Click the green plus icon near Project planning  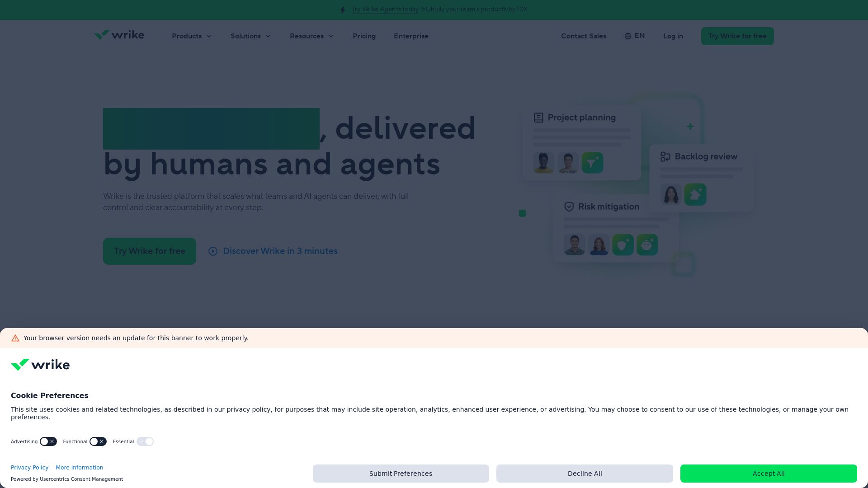coord(690,127)
